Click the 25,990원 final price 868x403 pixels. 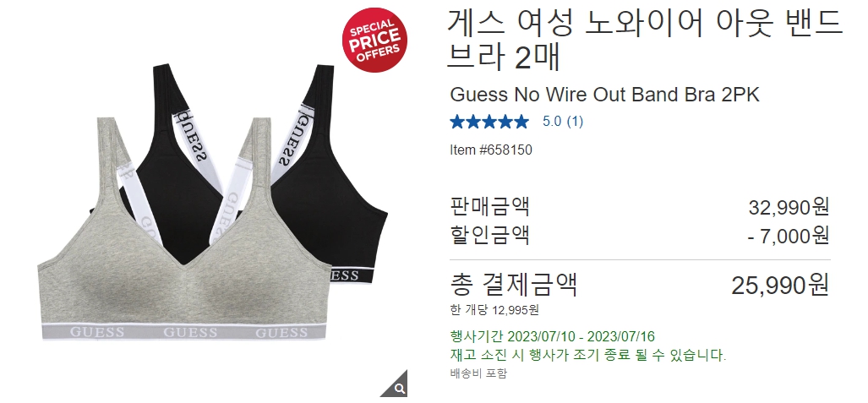781,285
